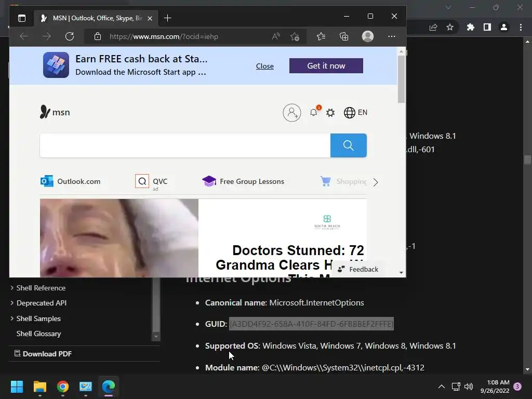Click Download PDF in docs sidebar
This screenshot has height=399, width=532.
click(x=43, y=353)
